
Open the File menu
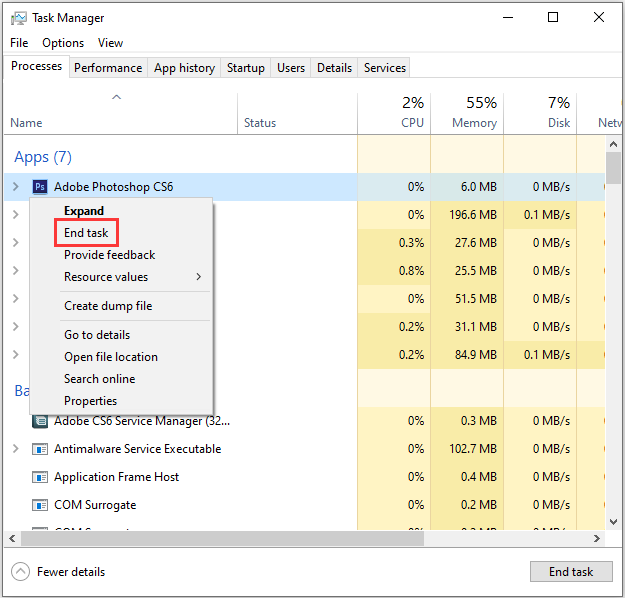pos(19,43)
